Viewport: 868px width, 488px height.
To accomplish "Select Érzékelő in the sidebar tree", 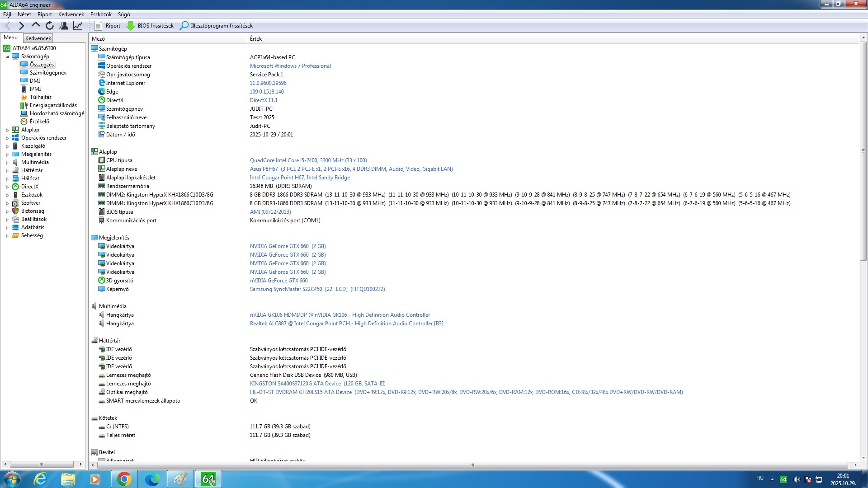I will [39, 122].
